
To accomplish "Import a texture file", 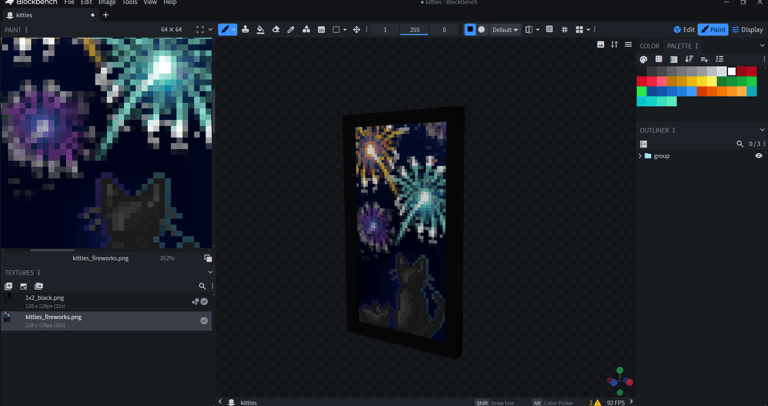I will [24, 286].
